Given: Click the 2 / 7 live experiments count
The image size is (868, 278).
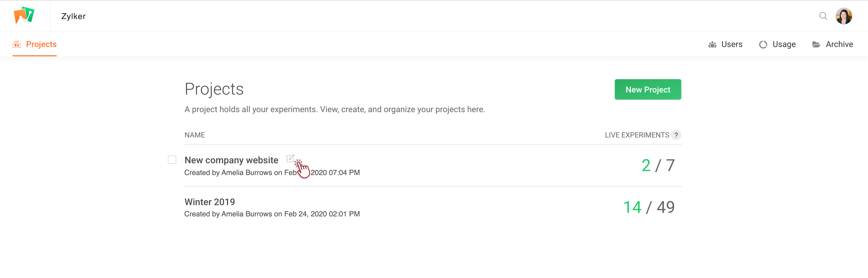Looking at the screenshot, I should point(658,166).
